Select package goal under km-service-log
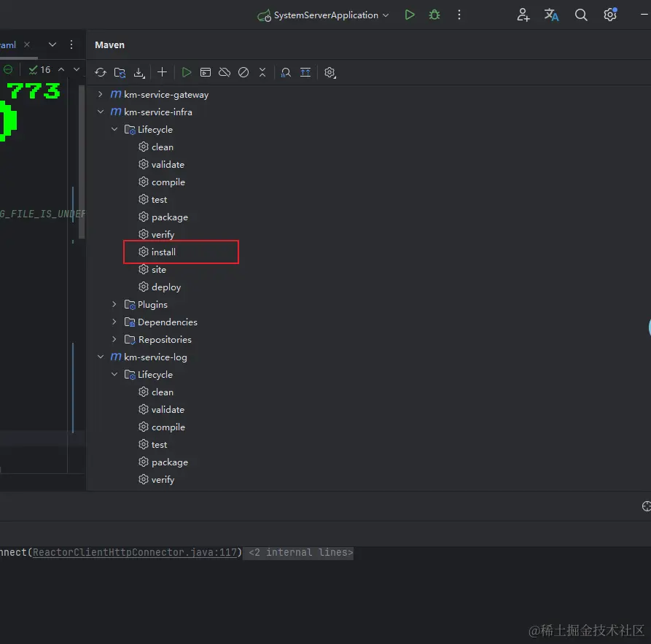 (x=163, y=462)
